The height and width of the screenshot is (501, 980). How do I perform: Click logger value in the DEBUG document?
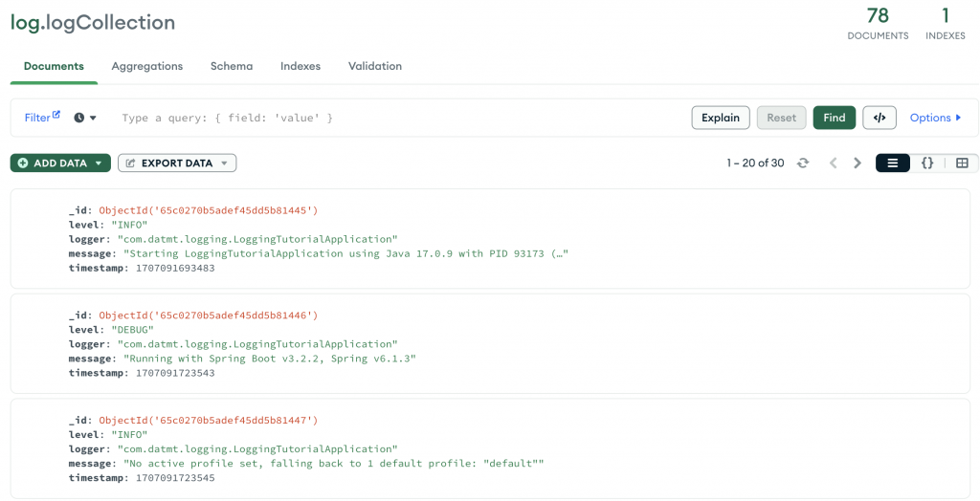[257, 344]
